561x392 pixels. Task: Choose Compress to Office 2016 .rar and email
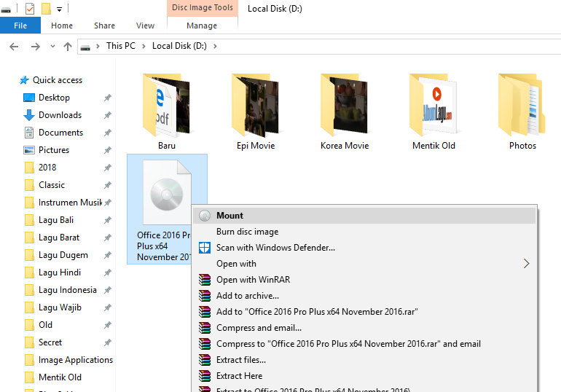(364, 344)
